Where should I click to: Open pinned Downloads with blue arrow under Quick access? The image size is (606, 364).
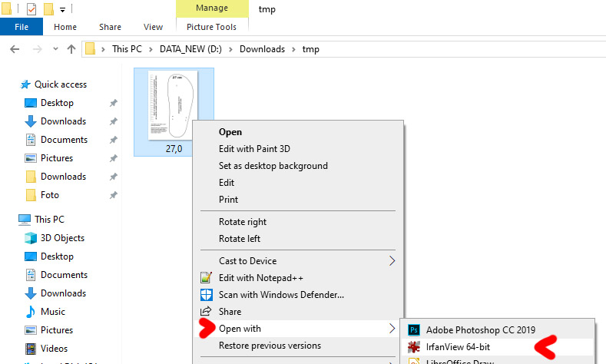tap(64, 121)
